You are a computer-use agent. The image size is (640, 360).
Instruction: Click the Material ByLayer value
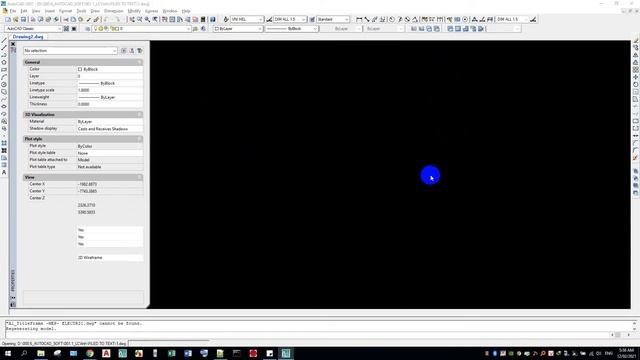109,122
